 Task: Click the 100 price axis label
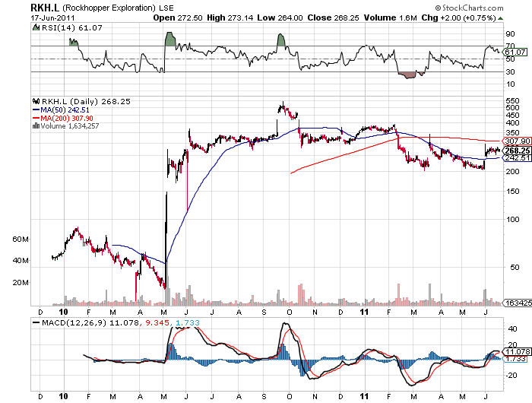click(512, 219)
